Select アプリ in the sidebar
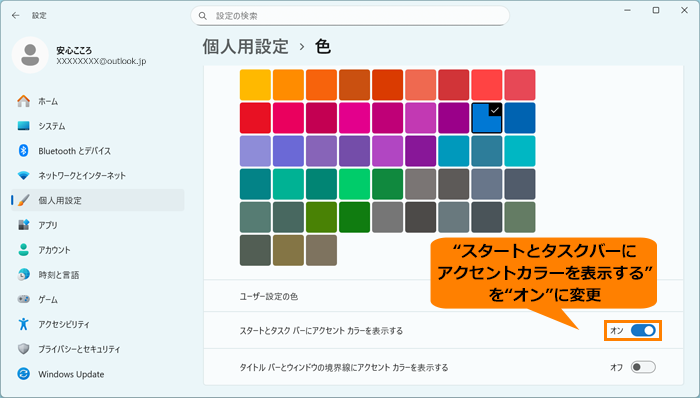 point(98,225)
